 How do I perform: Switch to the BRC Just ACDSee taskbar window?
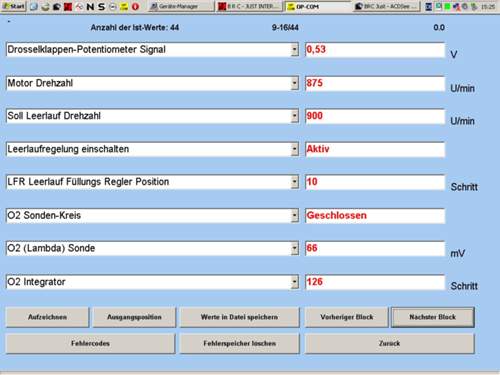coord(386,6)
